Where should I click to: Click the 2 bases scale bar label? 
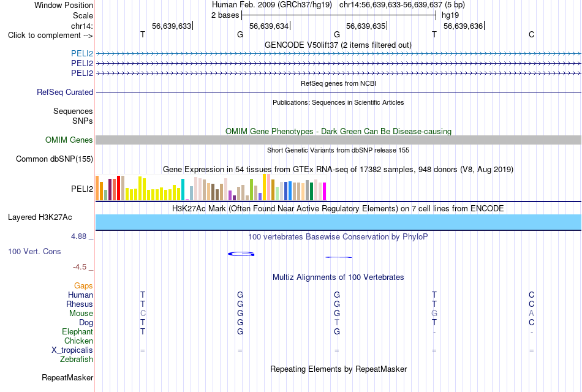225,15
